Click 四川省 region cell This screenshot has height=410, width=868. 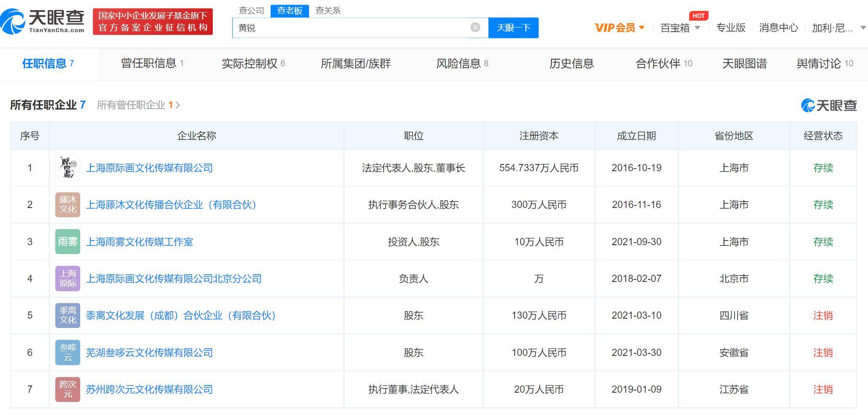click(734, 315)
